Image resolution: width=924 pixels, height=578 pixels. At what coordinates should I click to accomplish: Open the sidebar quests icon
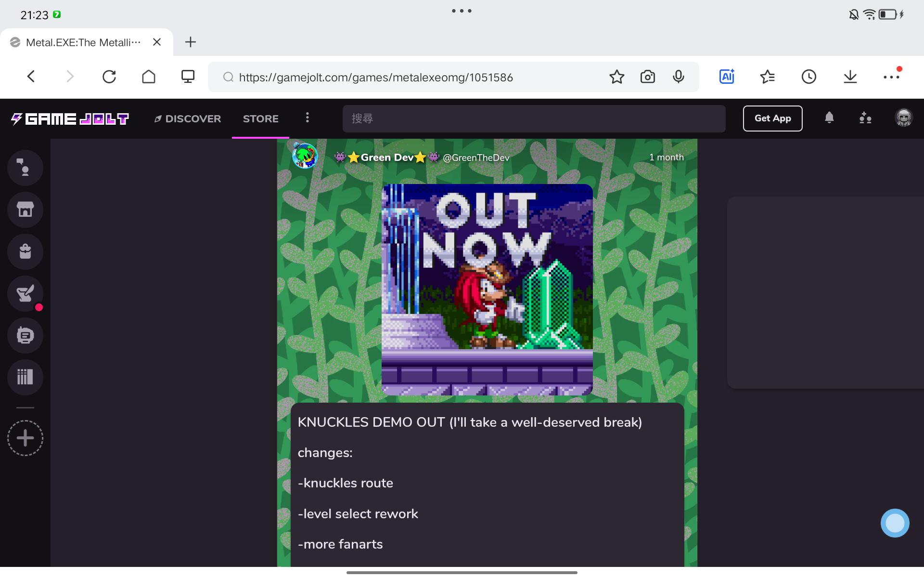pyautogui.click(x=25, y=293)
